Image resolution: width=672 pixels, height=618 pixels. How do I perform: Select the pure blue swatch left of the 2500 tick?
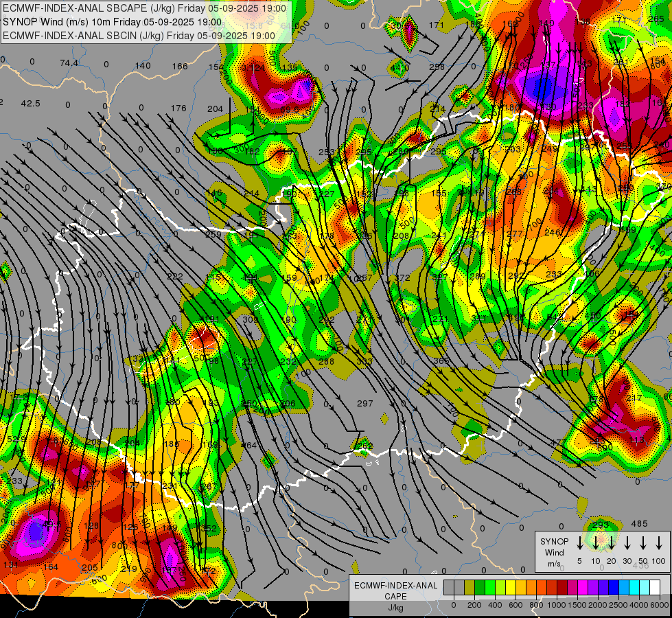click(613, 587)
